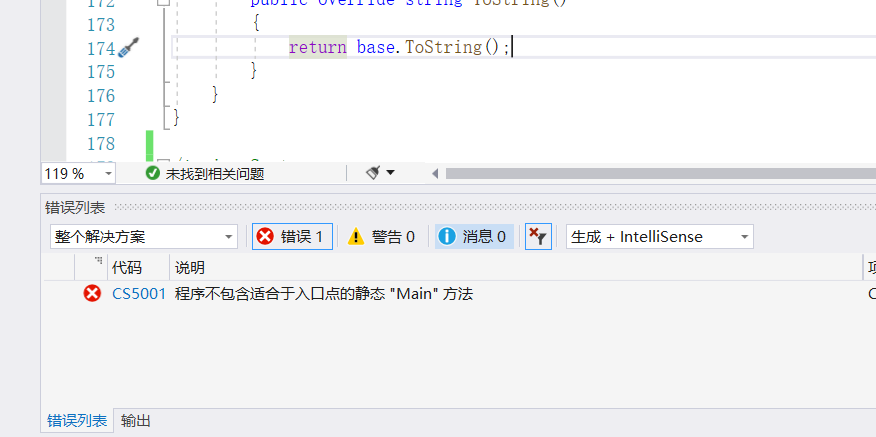Toggle the warnings filter 警告 0

[381, 236]
